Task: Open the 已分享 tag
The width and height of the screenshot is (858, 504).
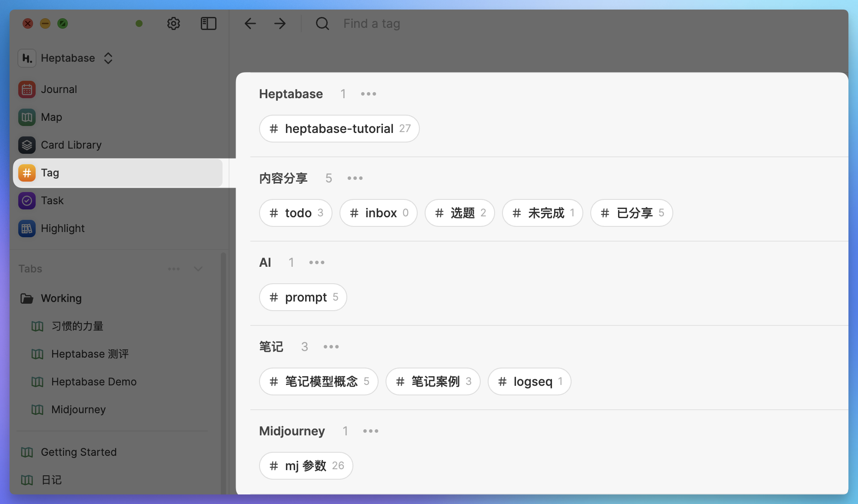Action: pos(632,213)
